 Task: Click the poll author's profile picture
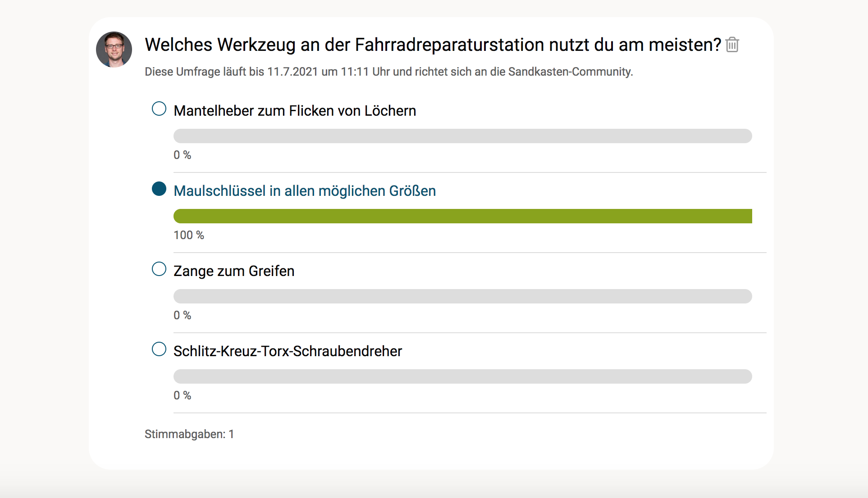114,50
